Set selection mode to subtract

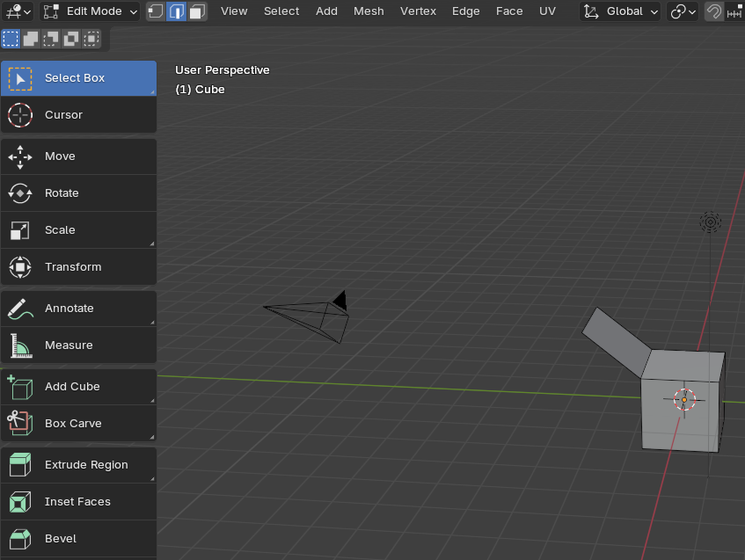[x=51, y=39]
